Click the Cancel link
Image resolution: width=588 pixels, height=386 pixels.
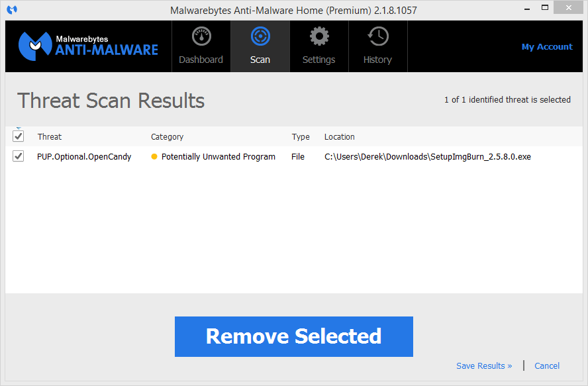[x=546, y=365]
